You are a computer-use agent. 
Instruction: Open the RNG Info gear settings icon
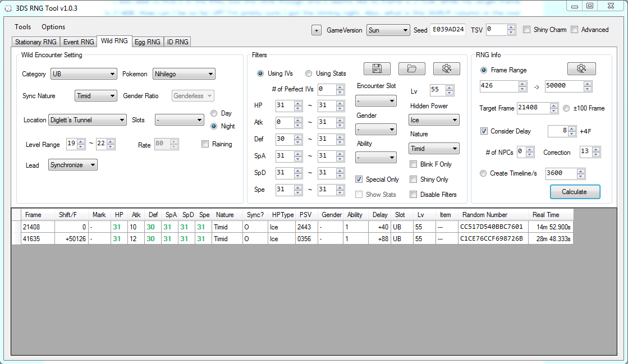click(581, 68)
